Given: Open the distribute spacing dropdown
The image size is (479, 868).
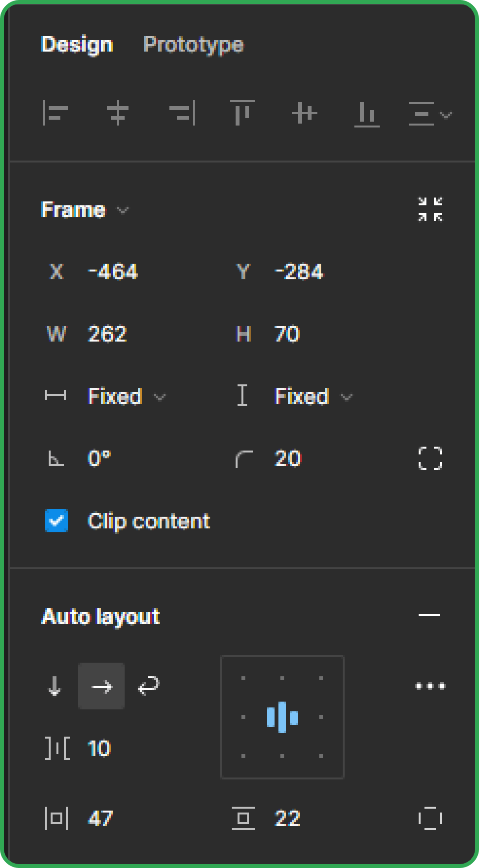Looking at the screenshot, I should [x=430, y=114].
